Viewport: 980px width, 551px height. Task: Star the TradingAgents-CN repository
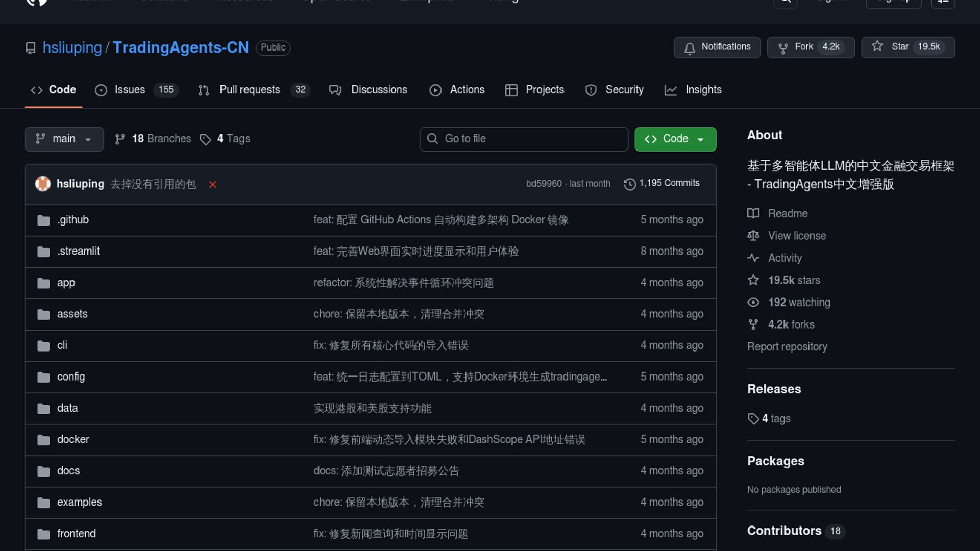tap(899, 47)
